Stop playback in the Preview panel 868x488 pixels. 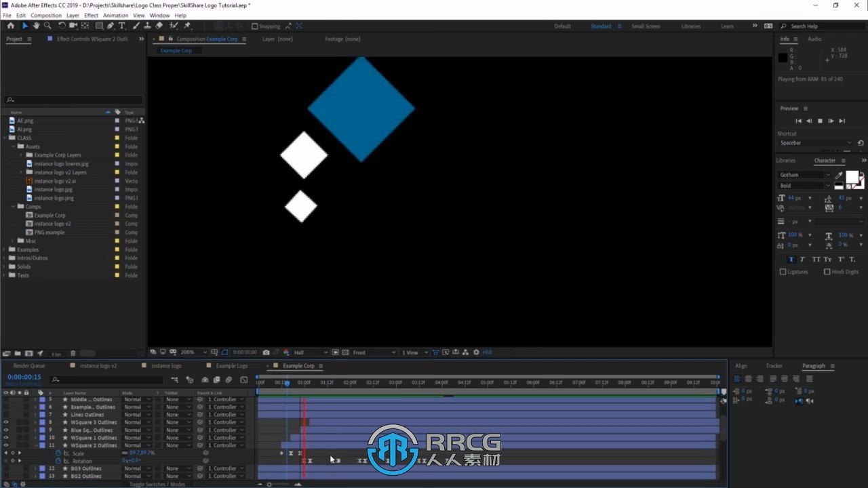(x=820, y=121)
